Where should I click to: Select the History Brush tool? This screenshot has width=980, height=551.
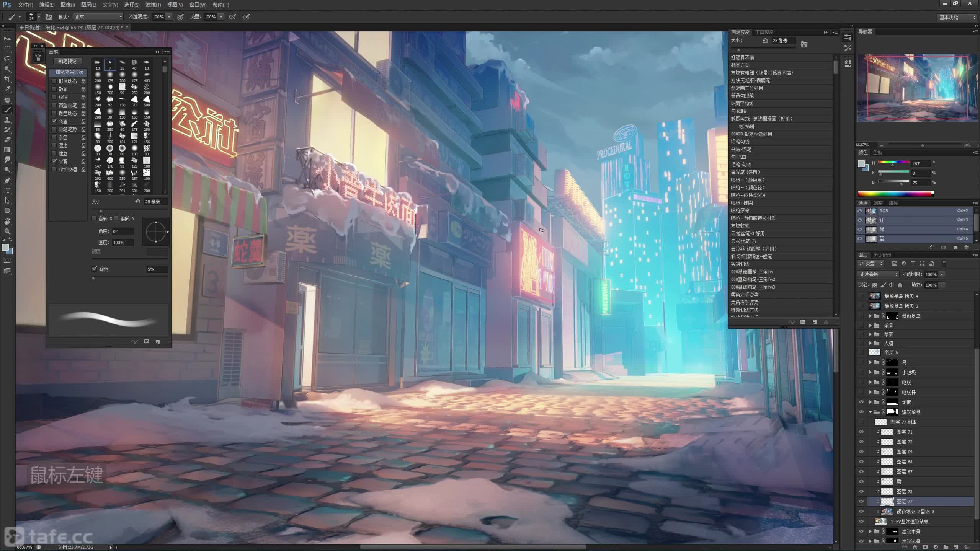[x=7, y=130]
